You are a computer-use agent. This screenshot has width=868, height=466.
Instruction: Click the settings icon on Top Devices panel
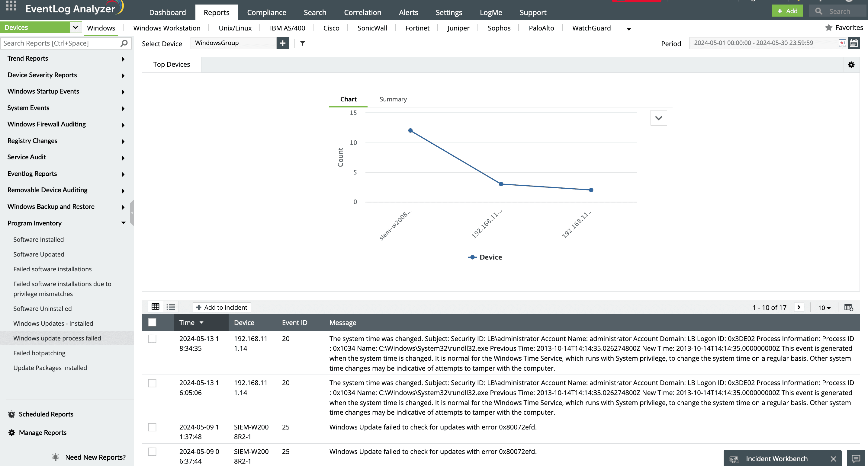[x=852, y=65]
